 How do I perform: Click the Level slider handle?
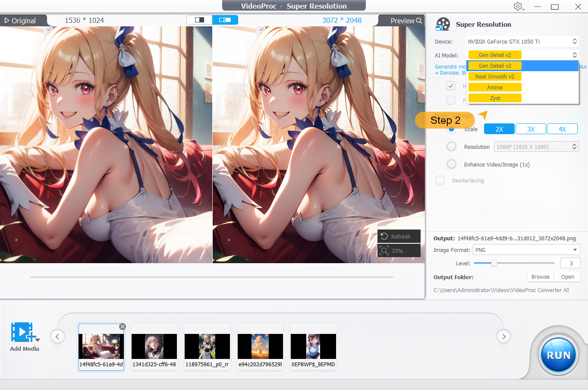click(494, 263)
